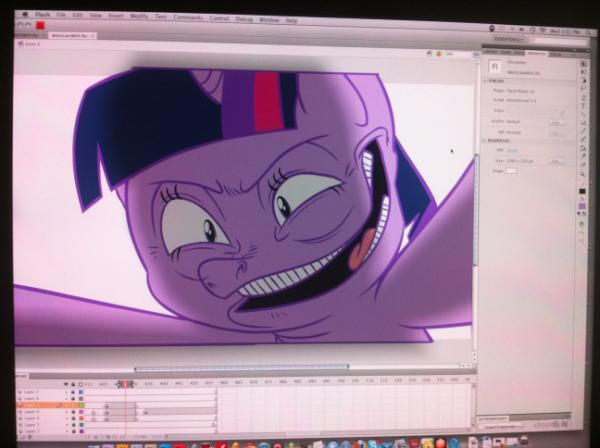Click the New Layer icon below timeline layers
This screenshot has height=448, width=600.
point(23,437)
